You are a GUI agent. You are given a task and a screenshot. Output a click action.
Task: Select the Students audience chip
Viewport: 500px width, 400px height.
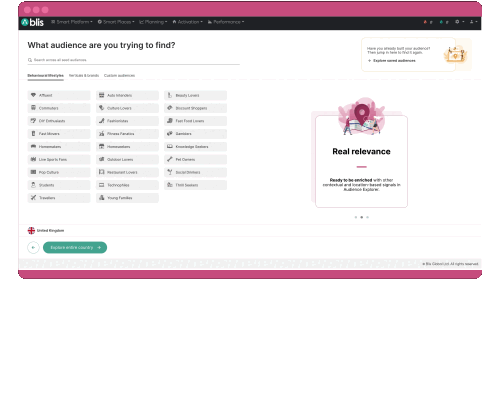pos(59,185)
